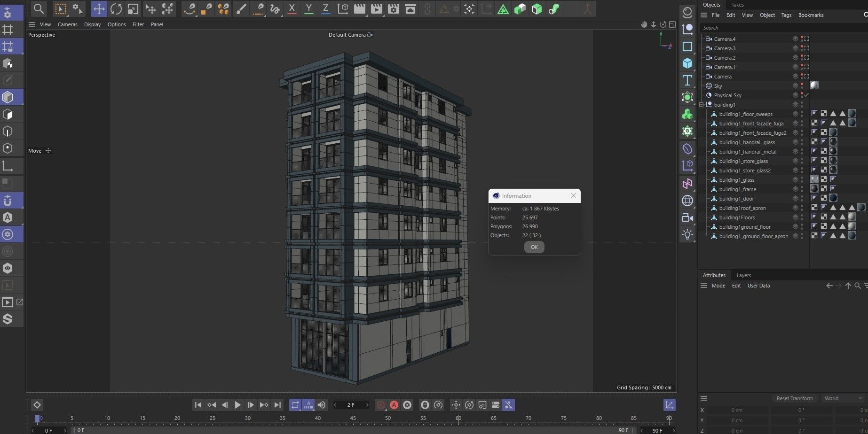Image resolution: width=868 pixels, height=434 pixels.
Task: Open the search magnifier in top toolbar
Action: (39, 9)
